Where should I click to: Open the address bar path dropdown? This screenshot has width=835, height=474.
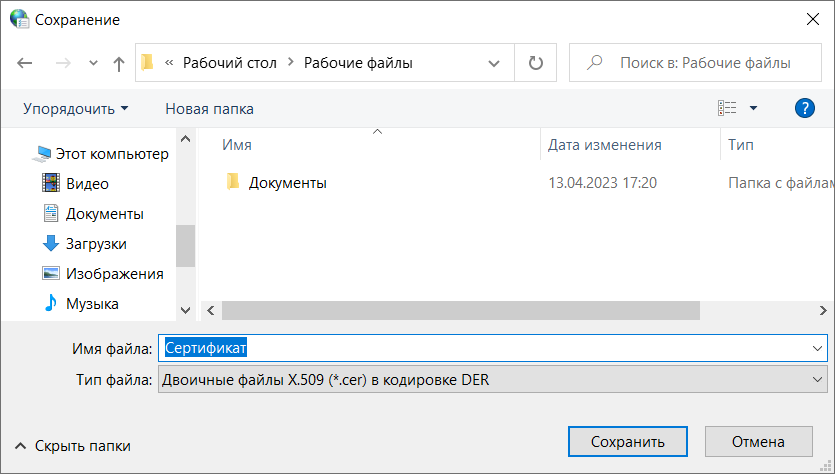[494, 63]
